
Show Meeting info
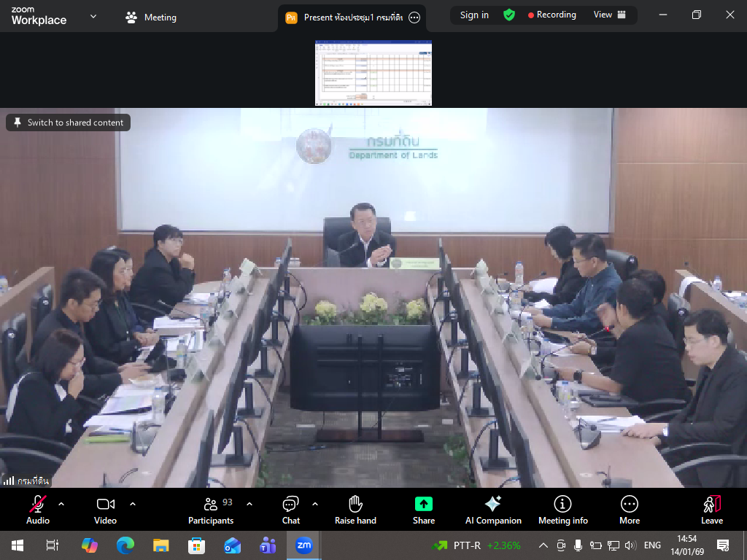point(562,509)
